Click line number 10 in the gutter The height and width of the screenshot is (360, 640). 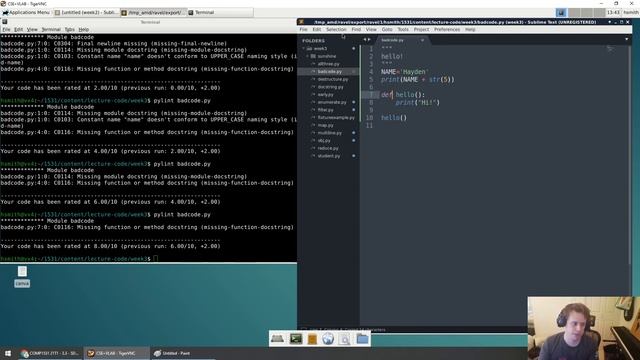coord(369,118)
